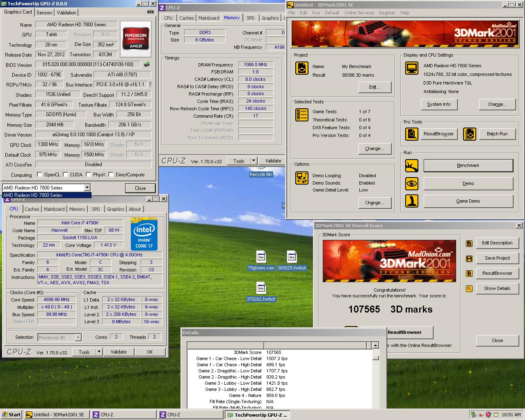Click the Show Details magnifier icon

pyautogui.click(x=469, y=289)
